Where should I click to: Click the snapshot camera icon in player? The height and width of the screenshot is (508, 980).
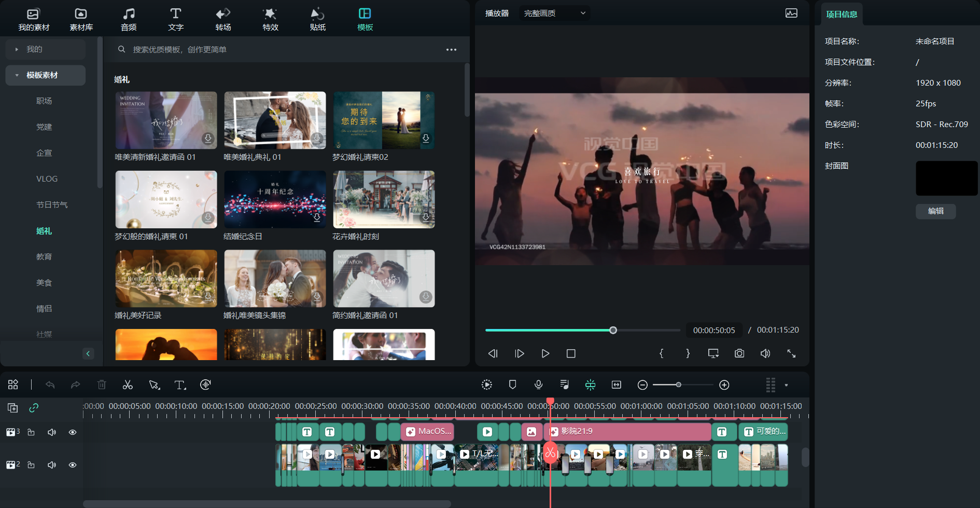739,353
